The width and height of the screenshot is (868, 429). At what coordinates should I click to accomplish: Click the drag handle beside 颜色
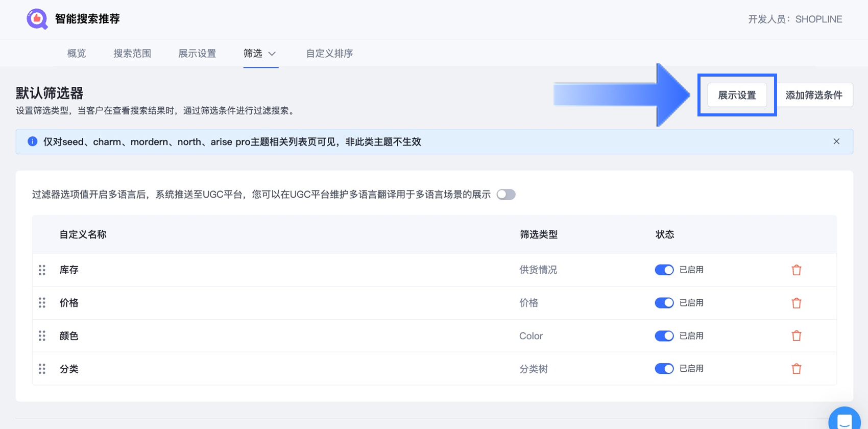42,336
